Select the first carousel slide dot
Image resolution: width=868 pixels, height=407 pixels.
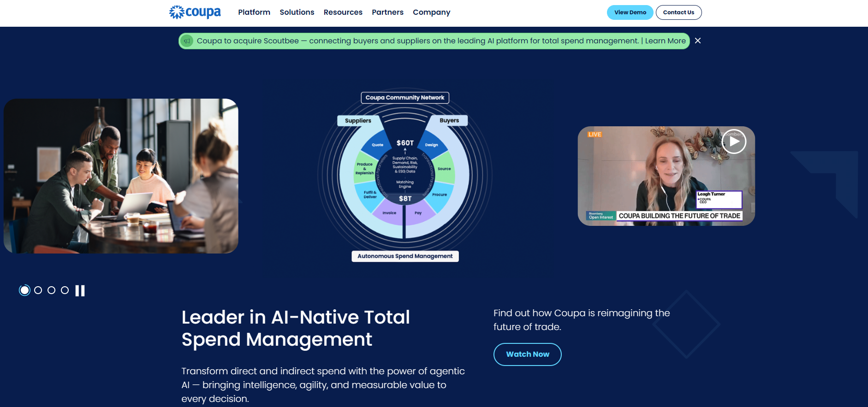tap(25, 290)
